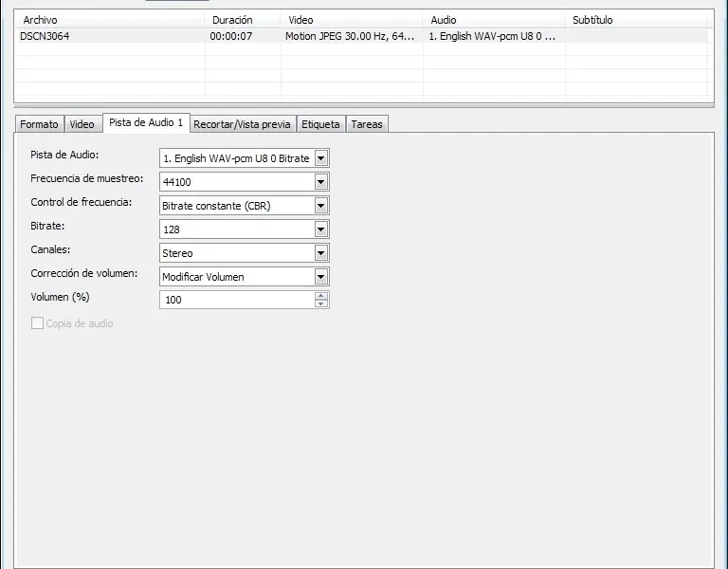Switch to the Etiqueta tab
The width and height of the screenshot is (728, 569).
pyautogui.click(x=320, y=124)
